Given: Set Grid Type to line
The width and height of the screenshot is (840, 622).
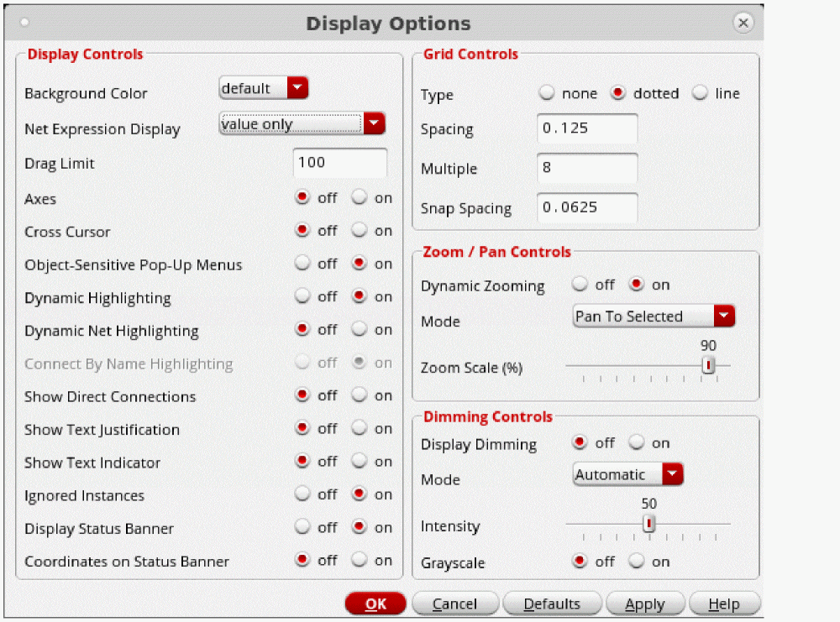Looking at the screenshot, I should pyautogui.click(x=700, y=93).
